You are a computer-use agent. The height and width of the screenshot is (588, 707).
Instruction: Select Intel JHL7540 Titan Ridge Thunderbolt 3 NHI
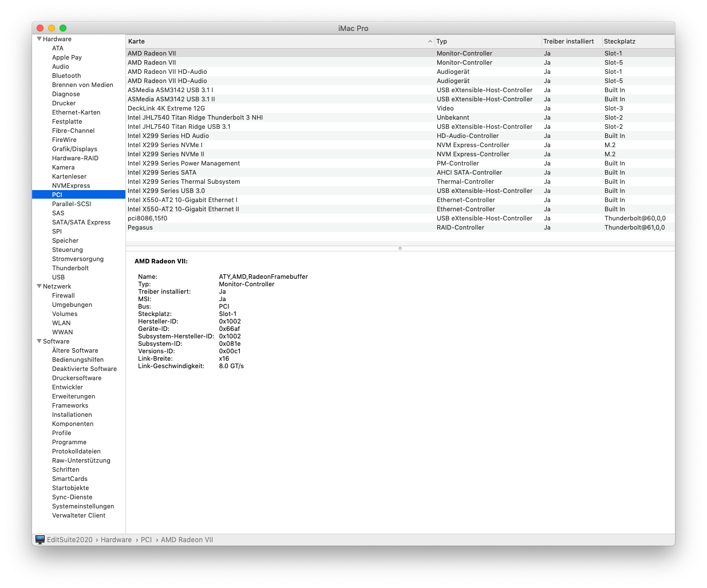click(400, 117)
